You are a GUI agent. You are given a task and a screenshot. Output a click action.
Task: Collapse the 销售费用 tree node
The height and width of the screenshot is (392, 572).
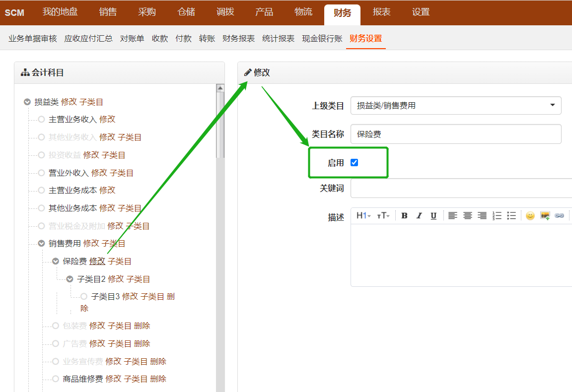[x=42, y=244]
